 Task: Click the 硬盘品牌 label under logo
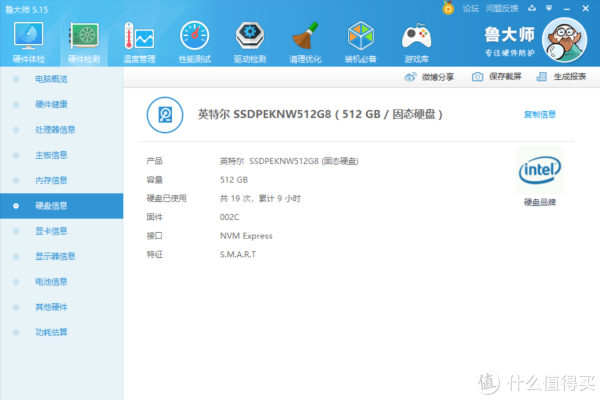pos(540,202)
